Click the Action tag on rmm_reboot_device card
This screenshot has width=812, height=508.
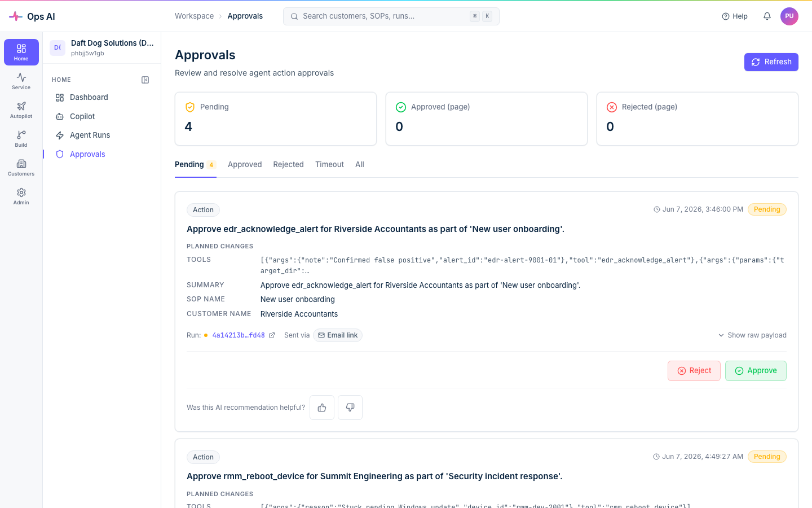[203, 457]
